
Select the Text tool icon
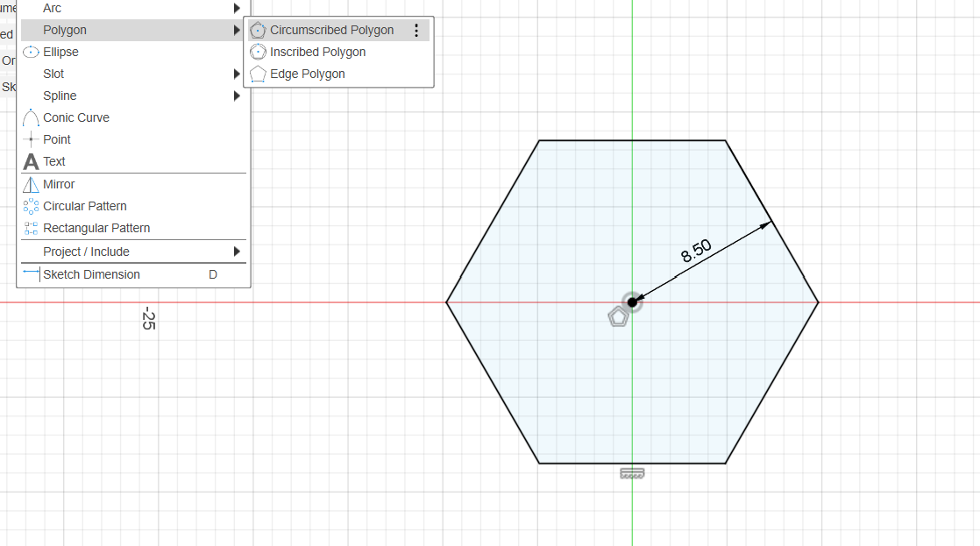click(x=31, y=161)
